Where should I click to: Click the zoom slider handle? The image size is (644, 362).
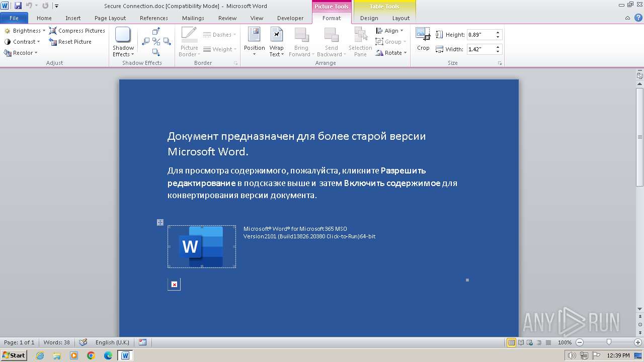point(609,342)
